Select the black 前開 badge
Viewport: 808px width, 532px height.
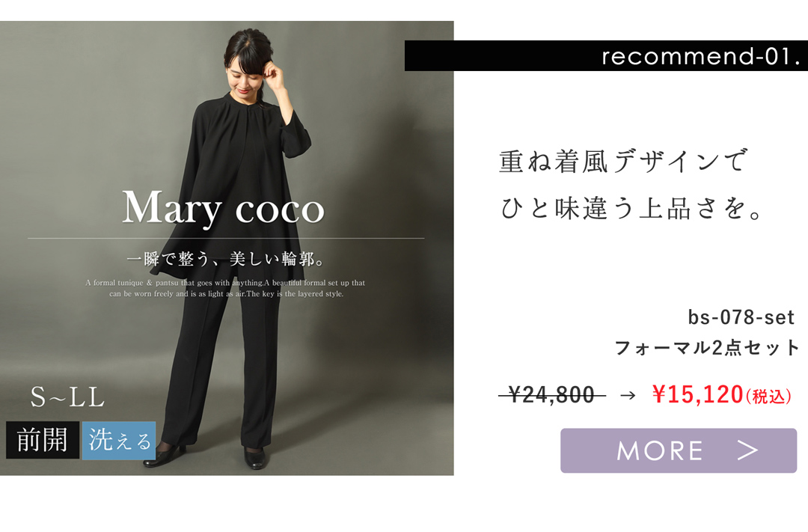tap(42, 440)
